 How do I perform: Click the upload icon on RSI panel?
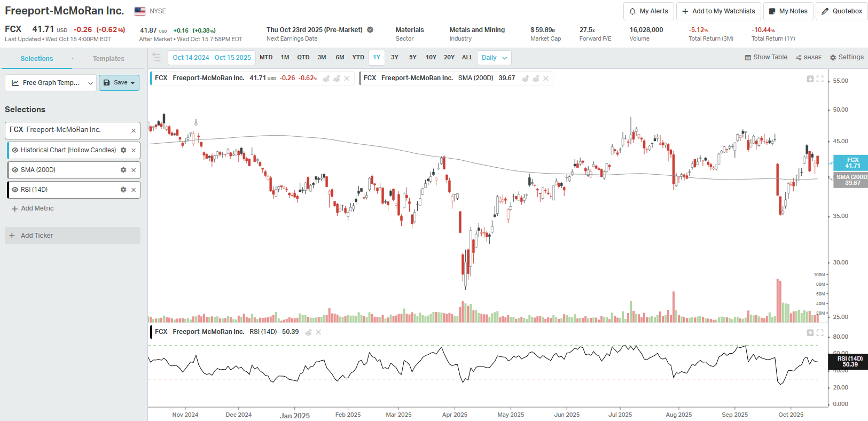click(x=810, y=333)
